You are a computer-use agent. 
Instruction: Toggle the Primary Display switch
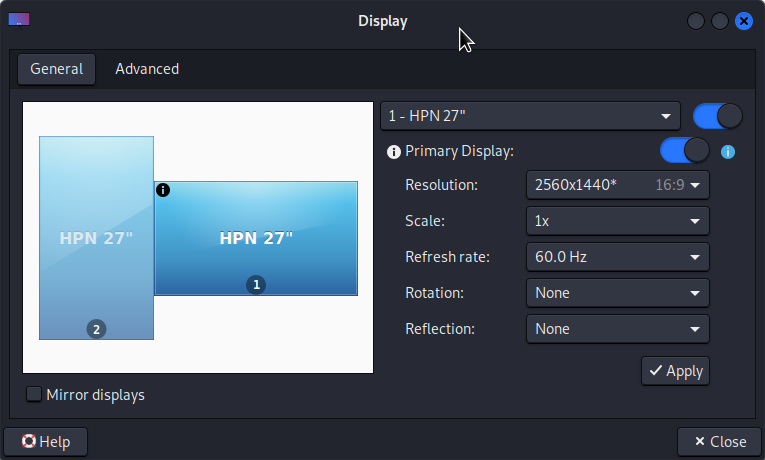pos(685,151)
